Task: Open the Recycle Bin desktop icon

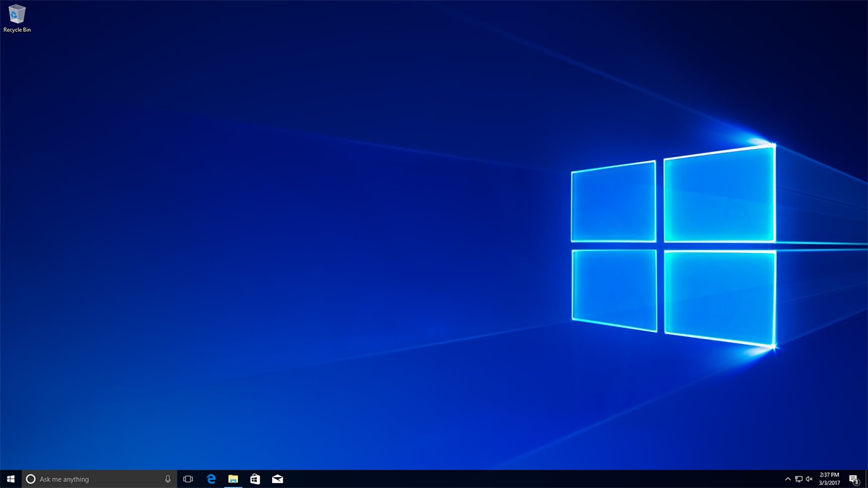Action: [x=17, y=18]
